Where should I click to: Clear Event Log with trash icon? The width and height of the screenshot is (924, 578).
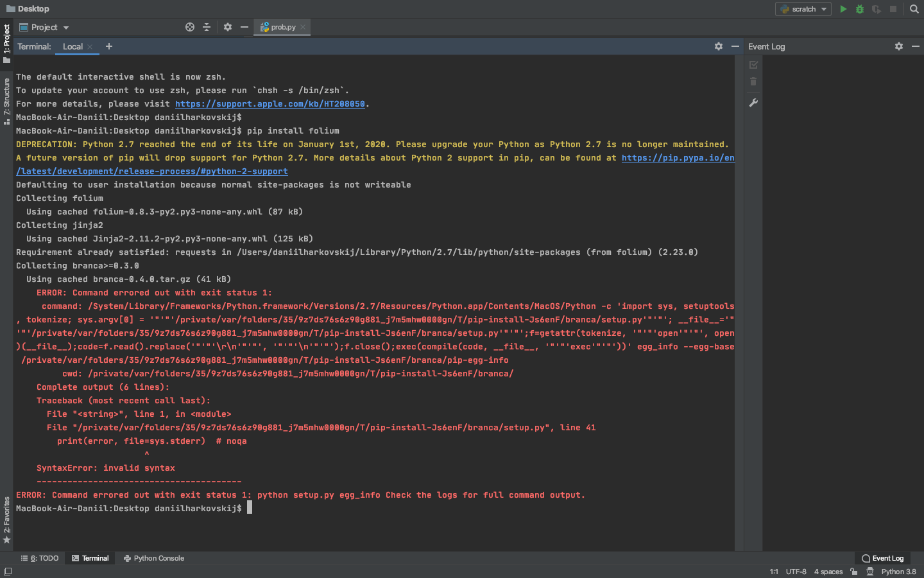coord(753,82)
